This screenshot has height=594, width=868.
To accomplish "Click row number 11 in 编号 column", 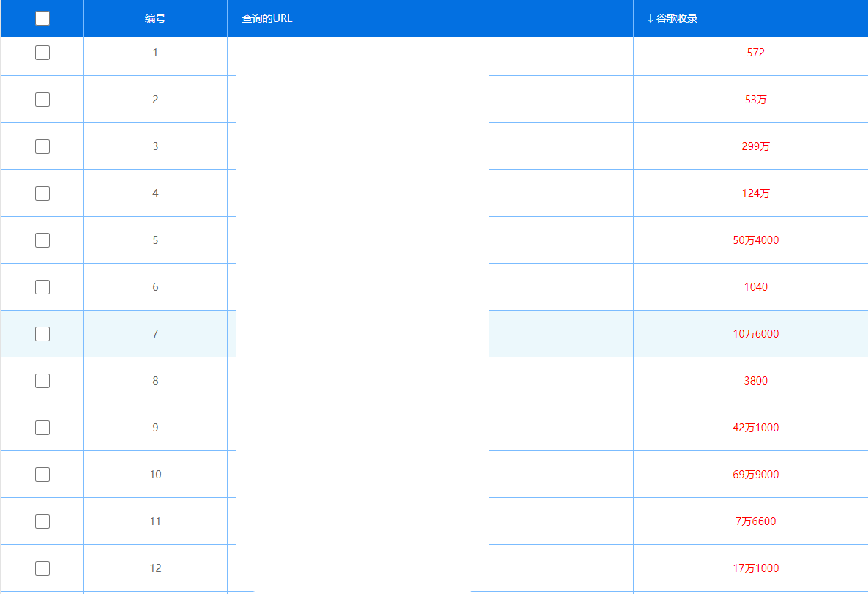I will (155, 521).
